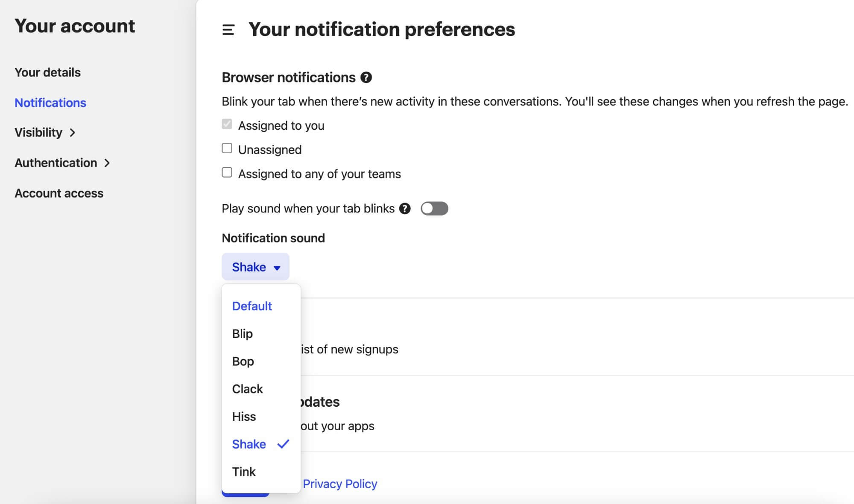This screenshot has width=854, height=504.
Task: Enable Play sound when tab blinks toggle
Action: 434,209
